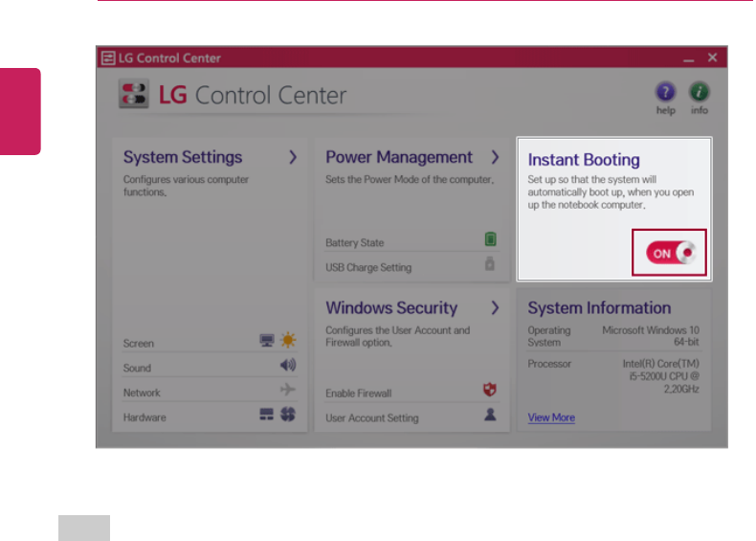Expand Windows Security with its chevron
This screenshot has width=756, height=541.
(x=495, y=308)
